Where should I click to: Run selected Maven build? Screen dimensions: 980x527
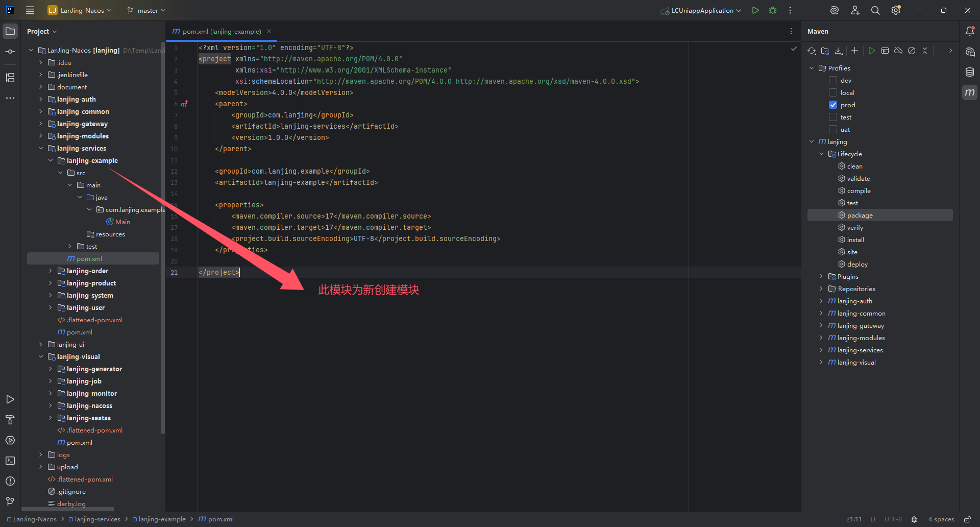(872, 51)
